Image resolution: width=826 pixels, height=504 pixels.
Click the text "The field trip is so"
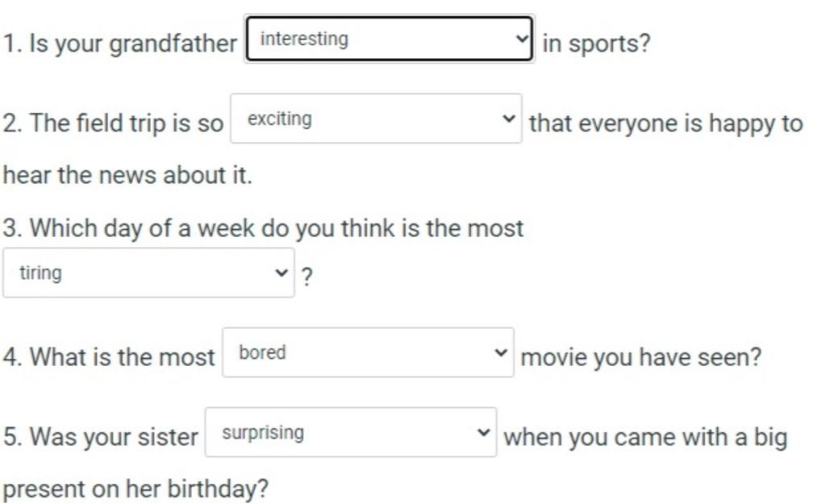point(126,124)
